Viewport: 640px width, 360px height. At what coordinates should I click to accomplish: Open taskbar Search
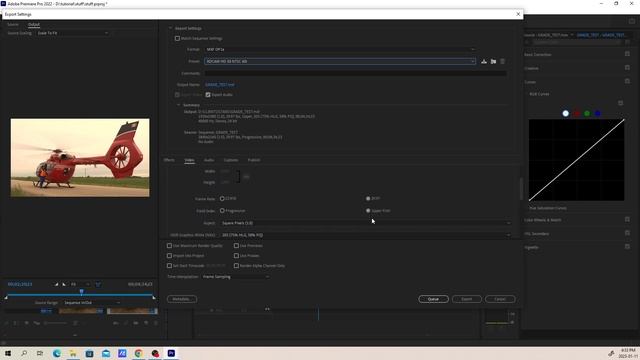24,353
